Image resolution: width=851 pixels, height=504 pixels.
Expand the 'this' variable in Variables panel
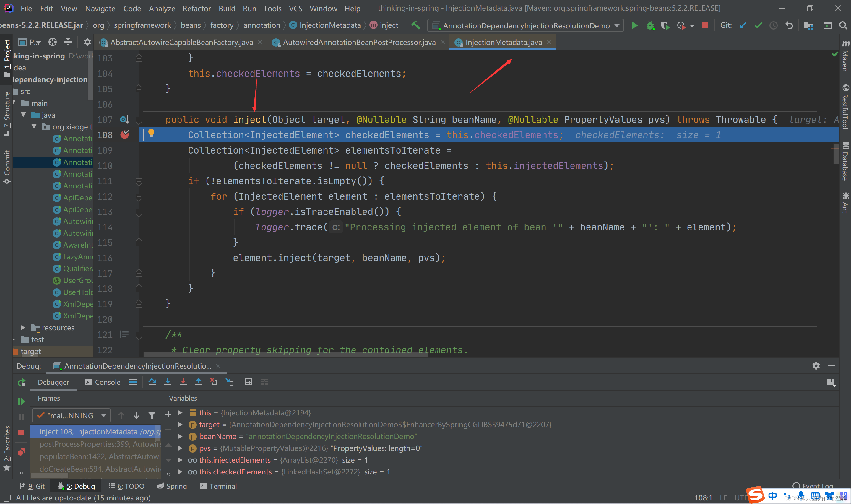[x=179, y=413]
